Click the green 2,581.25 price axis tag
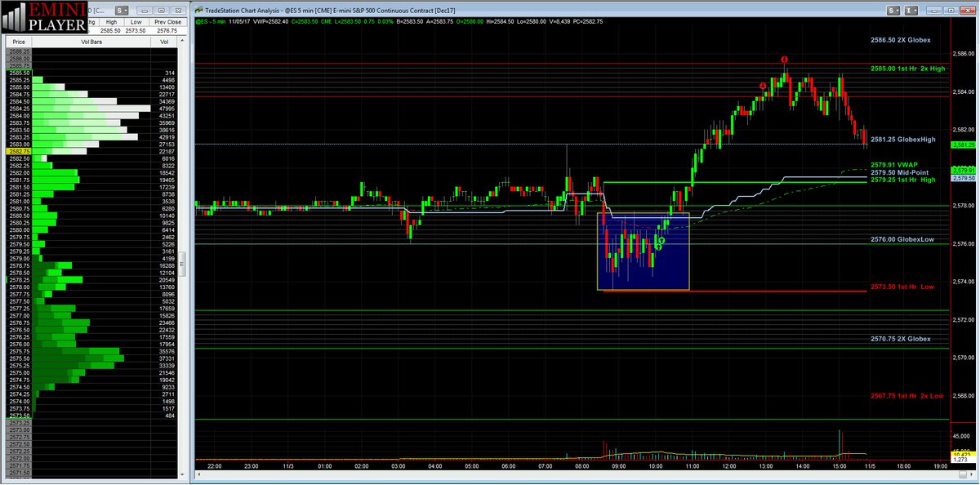 (964, 145)
